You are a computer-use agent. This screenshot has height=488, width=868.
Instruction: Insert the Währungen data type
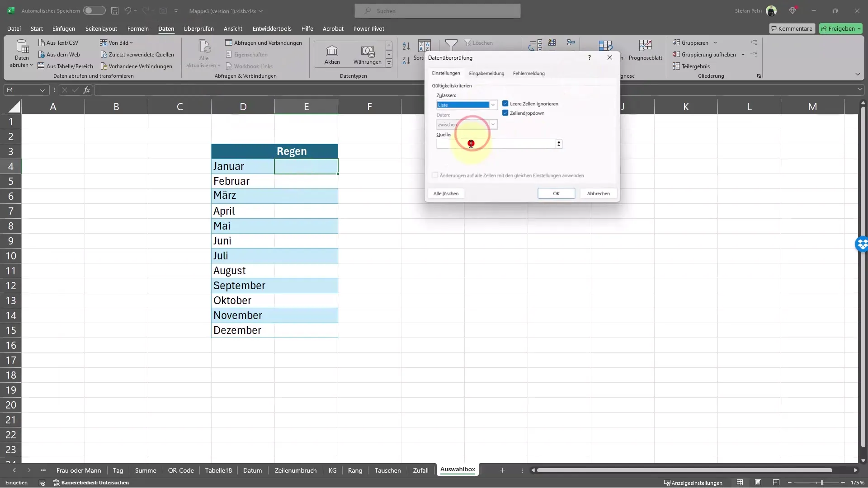click(x=367, y=54)
